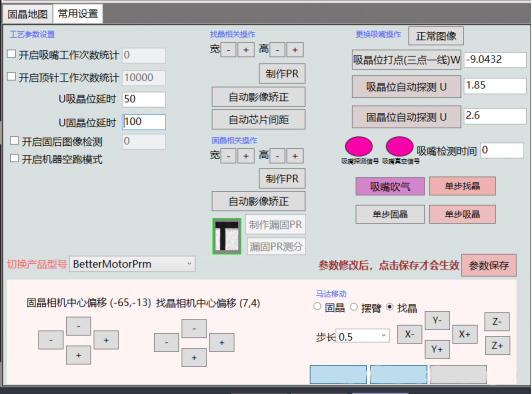Click 固晶相机 offset top minus button
The width and height of the screenshot is (532, 394).
(x=78, y=326)
